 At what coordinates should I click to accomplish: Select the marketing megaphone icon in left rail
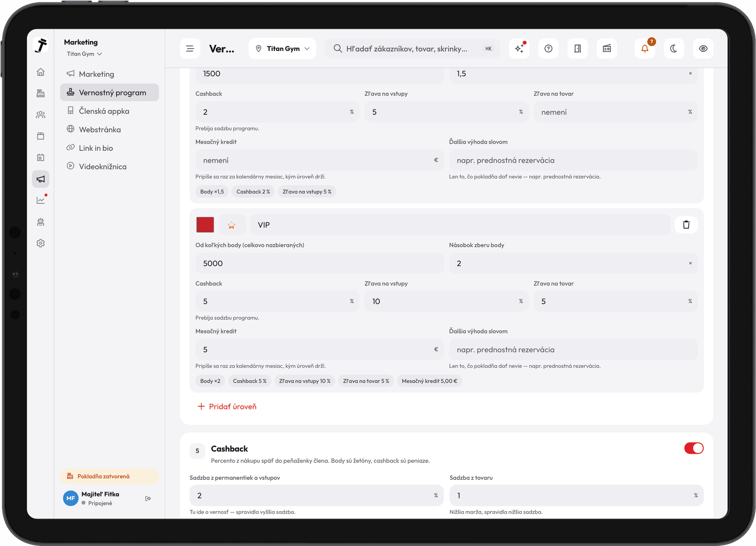pyautogui.click(x=41, y=179)
